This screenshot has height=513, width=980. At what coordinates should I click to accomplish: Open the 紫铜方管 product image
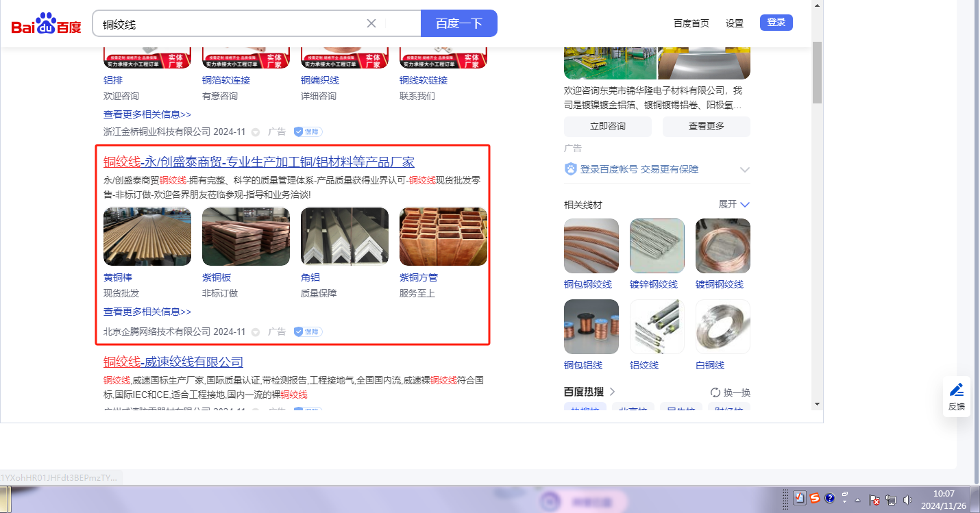(x=443, y=236)
